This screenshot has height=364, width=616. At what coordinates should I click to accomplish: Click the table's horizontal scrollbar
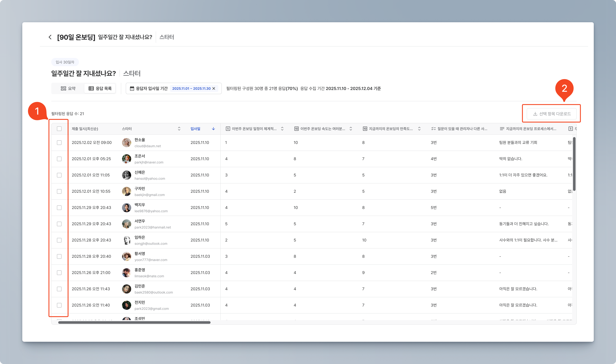point(134,322)
